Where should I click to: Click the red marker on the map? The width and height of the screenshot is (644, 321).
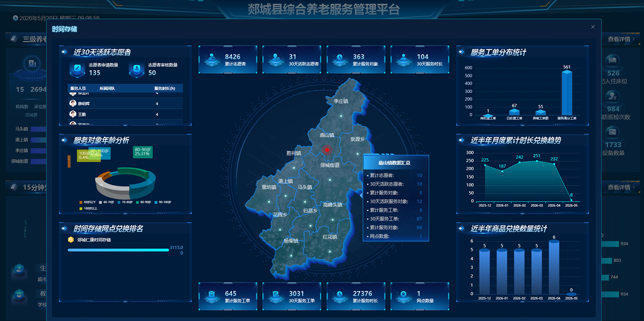tap(327, 150)
